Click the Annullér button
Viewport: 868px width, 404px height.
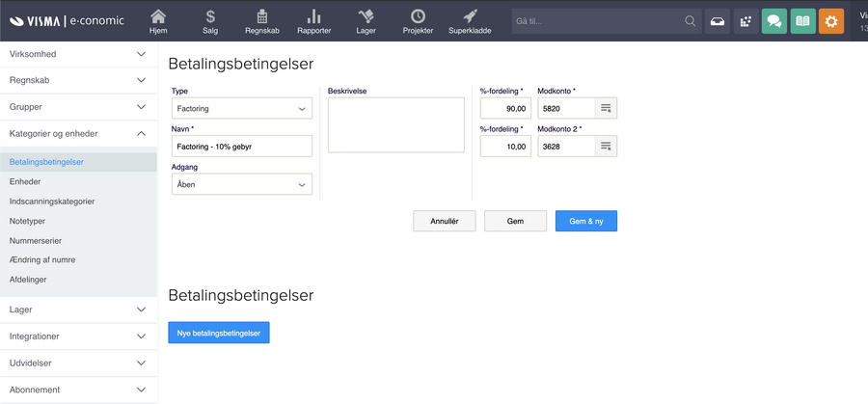coord(444,222)
